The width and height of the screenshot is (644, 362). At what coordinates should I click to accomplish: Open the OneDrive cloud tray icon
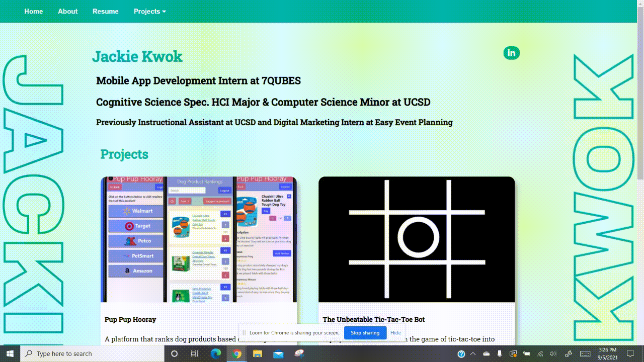point(487,354)
